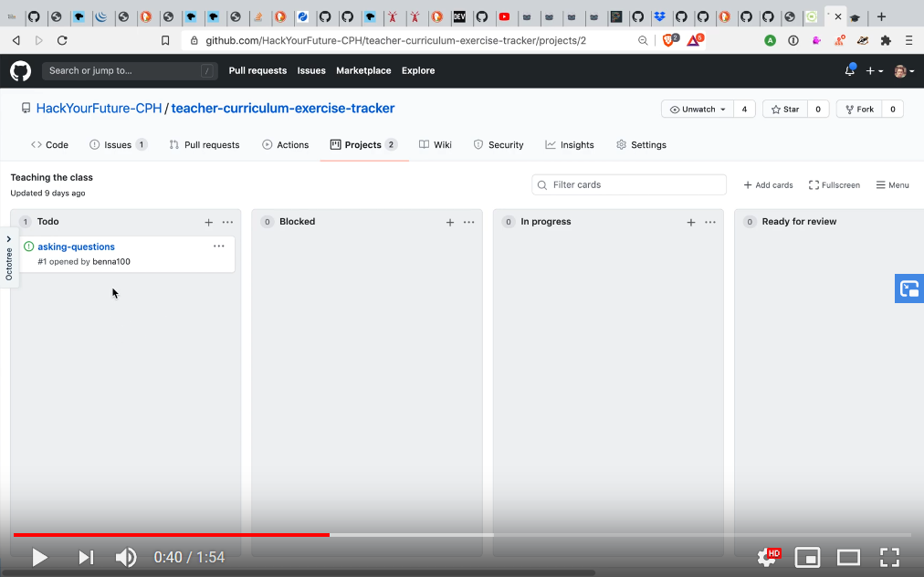Star this repository

coord(785,109)
